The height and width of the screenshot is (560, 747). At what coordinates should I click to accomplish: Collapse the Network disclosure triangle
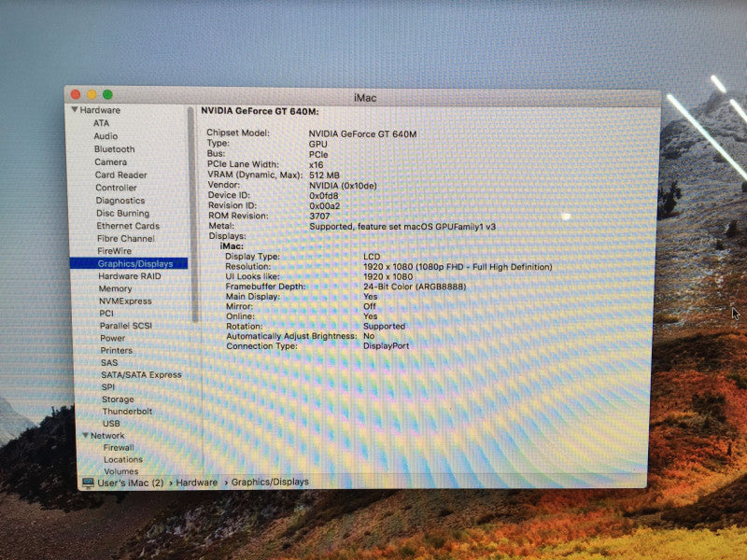(85, 435)
